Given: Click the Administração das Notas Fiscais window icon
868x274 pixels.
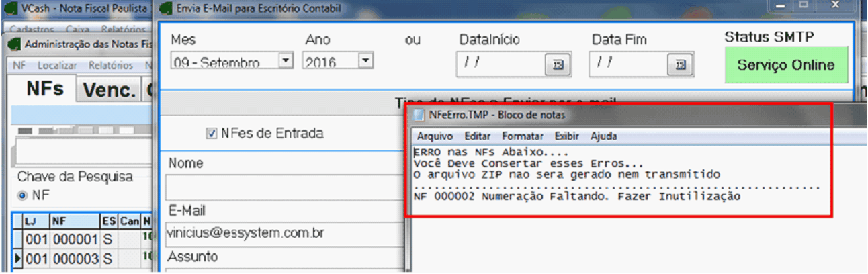Looking at the screenshot, I should (x=14, y=44).
